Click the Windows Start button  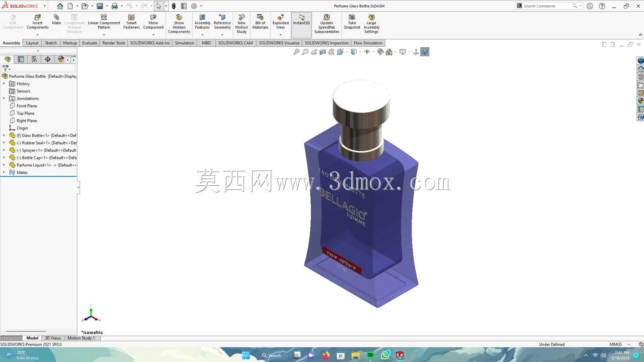point(246,355)
